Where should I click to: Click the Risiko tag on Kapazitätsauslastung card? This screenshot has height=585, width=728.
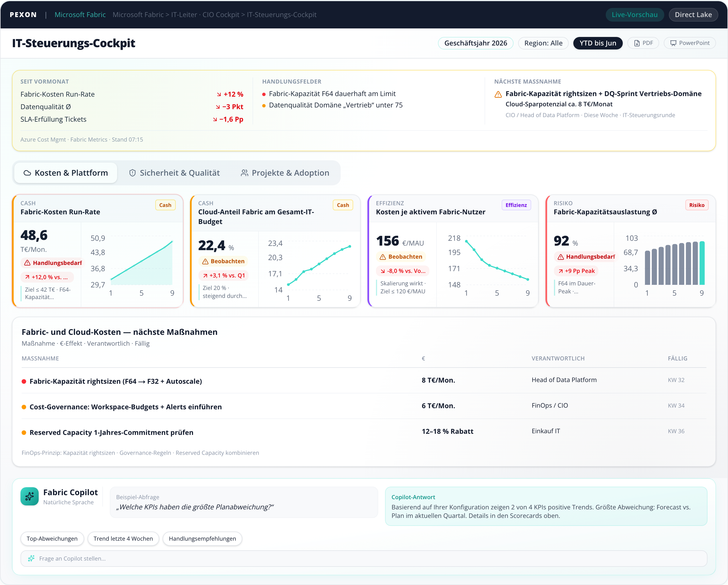697,205
